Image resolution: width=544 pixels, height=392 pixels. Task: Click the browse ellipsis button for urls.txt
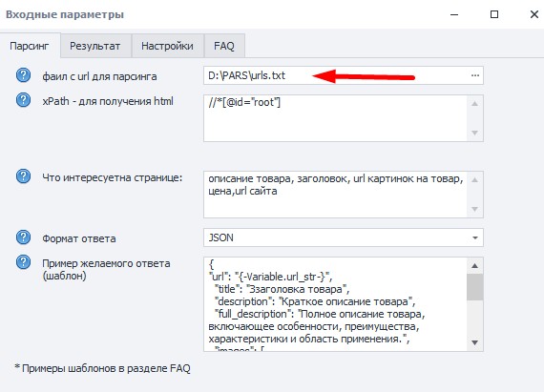tap(475, 75)
